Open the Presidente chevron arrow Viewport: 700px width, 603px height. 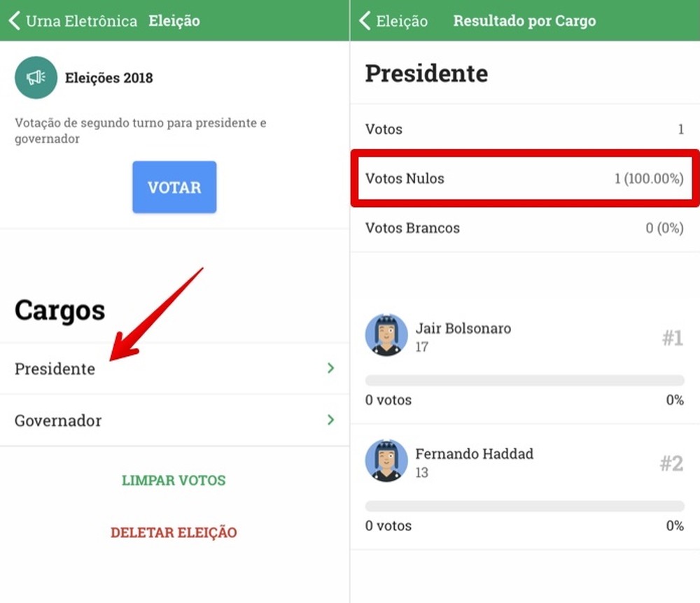tap(330, 369)
